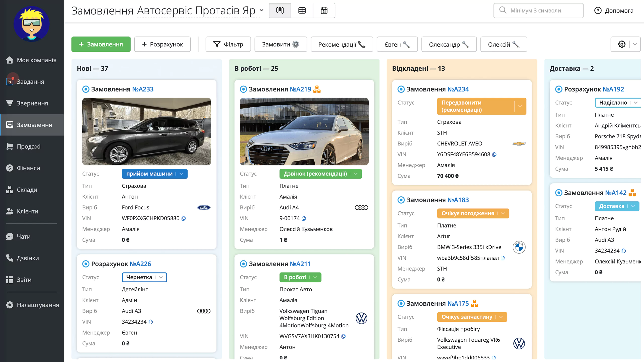Toggle the circle marker on order A234
Viewport: 644px width, 362px height.
[401, 89]
